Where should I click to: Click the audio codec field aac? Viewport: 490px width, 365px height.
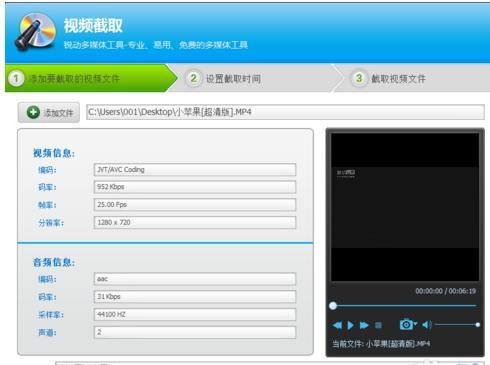pyautogui.click(x=195, y=279)
